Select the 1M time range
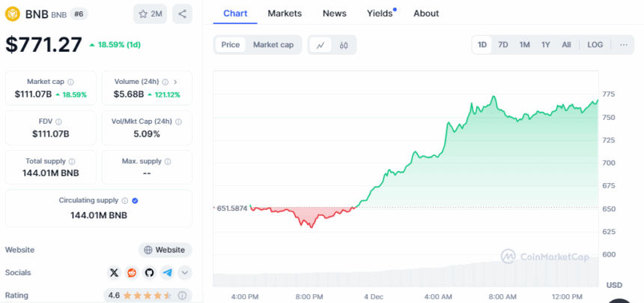The image size is (644, 303). point(524,45)
